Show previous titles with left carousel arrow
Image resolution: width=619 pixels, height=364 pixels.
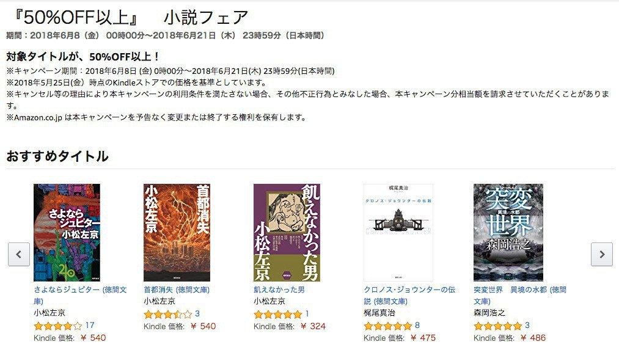[19, 254]
